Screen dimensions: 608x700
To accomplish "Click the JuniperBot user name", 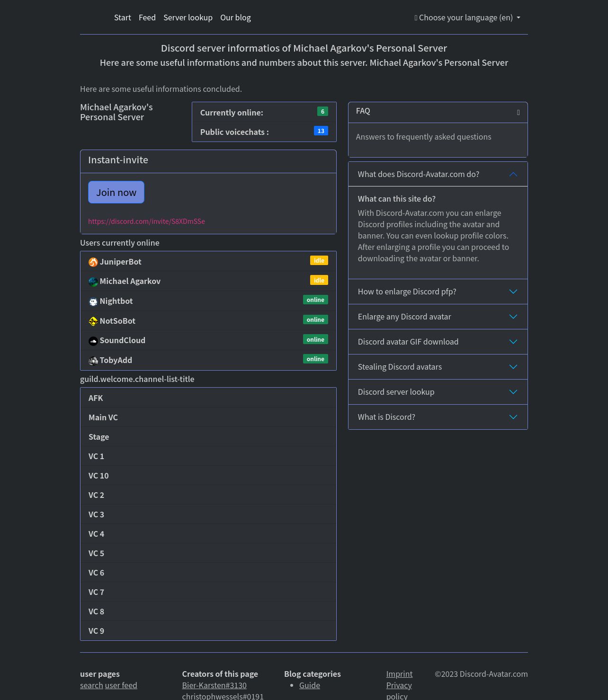I will click(120, 262).
